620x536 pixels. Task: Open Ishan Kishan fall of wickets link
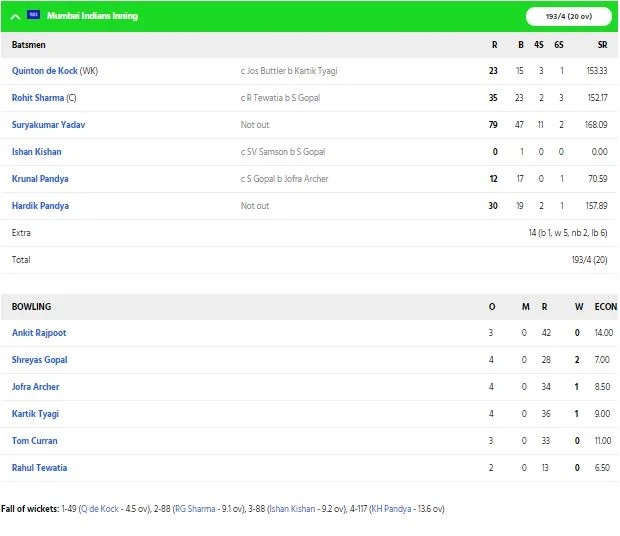click(292, 509)
